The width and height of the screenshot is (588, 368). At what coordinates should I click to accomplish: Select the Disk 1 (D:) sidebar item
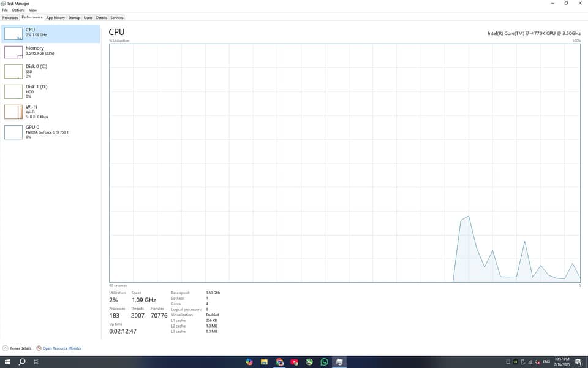click(x=51, y=91)
